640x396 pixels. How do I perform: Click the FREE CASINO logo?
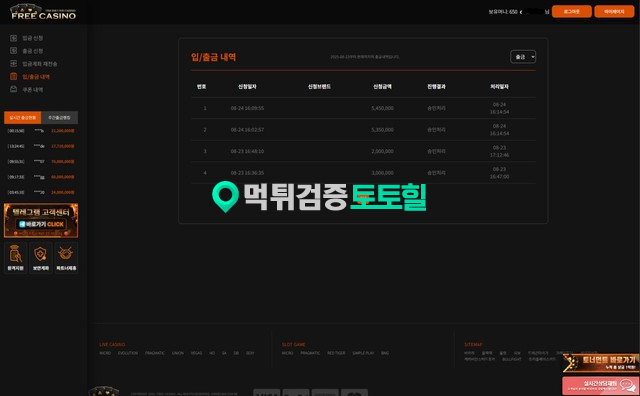pos(43,12)
